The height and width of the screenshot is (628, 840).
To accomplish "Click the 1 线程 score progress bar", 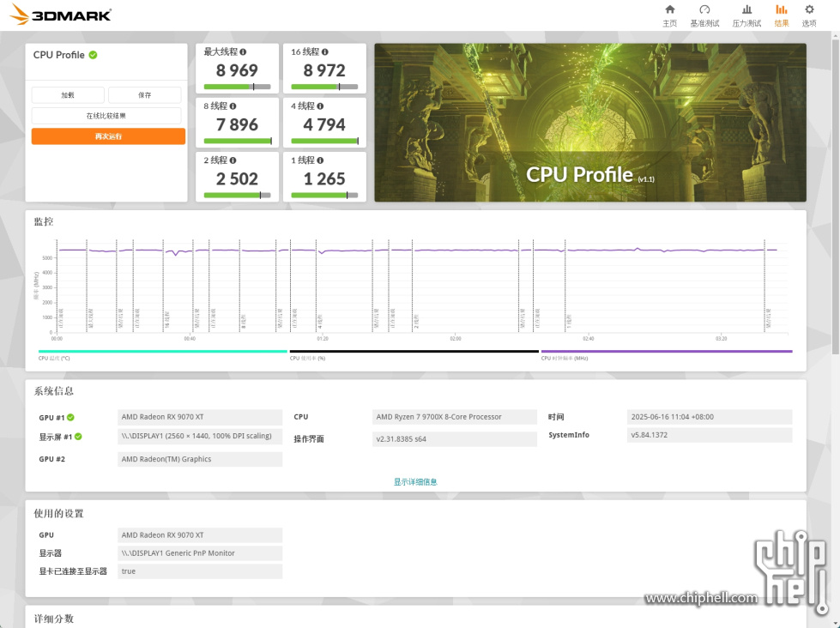I will coord(324,195).
